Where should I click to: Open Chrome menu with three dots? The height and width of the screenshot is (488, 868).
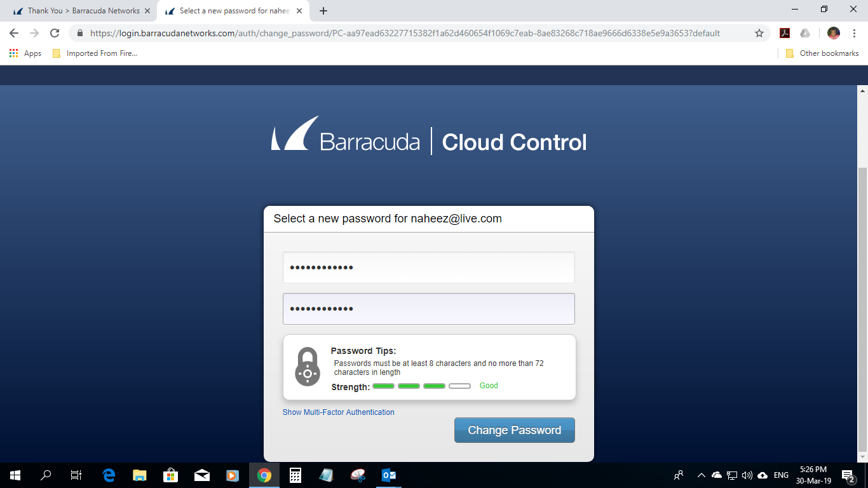[x=855, y=33]
